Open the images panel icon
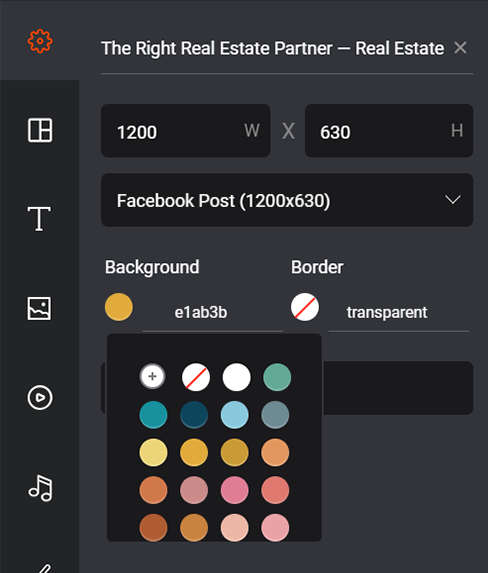488x573 pixels. [x=39, y=308]
